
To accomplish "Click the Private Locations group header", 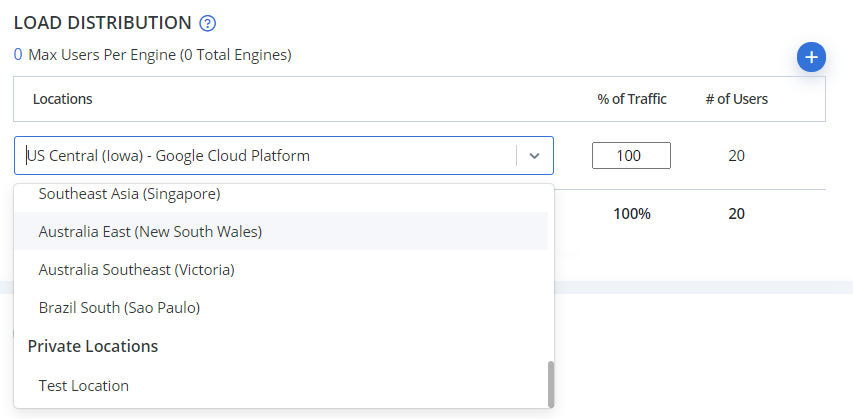I will point(92,346).
